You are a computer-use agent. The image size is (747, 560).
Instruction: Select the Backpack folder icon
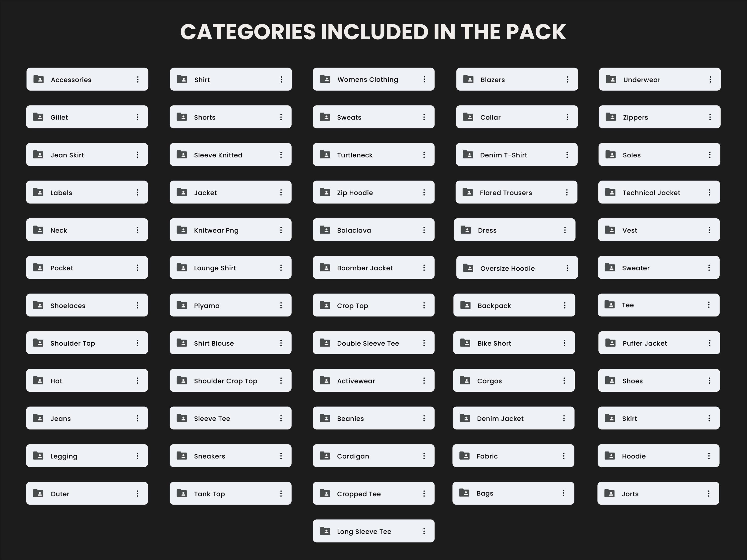(465, 305)
